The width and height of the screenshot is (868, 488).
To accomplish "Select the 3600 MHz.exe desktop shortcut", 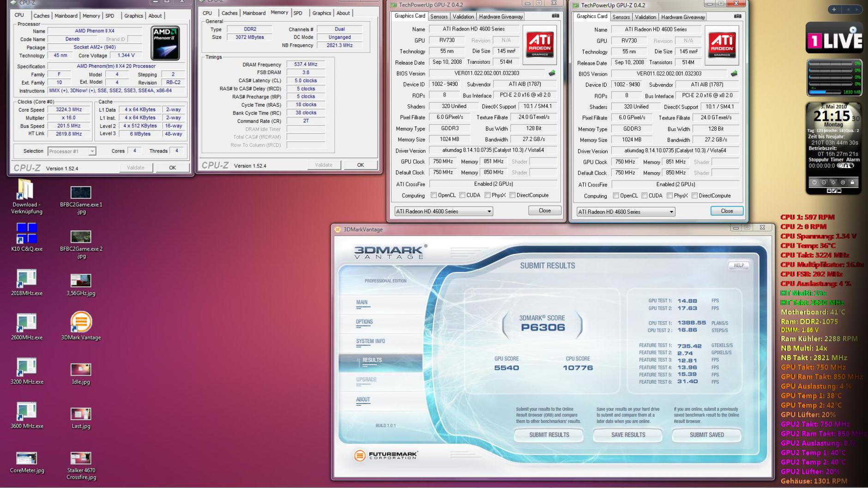I will [x=26, y=415].
